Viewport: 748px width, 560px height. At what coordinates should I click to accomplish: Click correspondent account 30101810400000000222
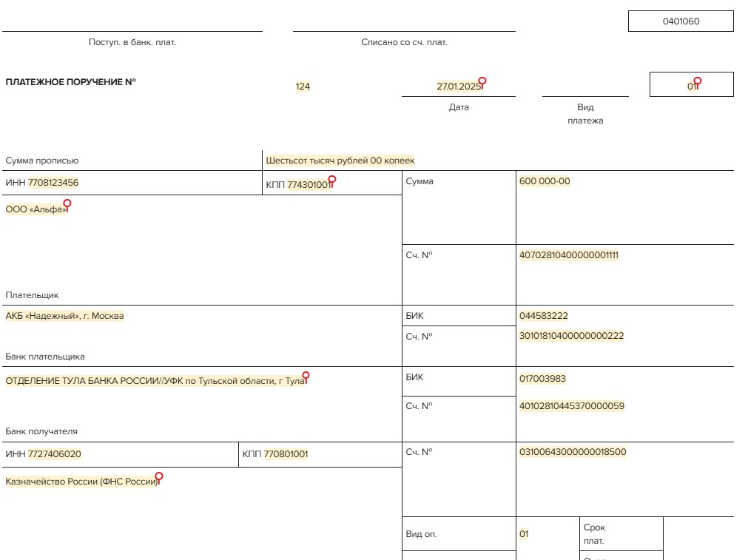[x=571, y=336]
